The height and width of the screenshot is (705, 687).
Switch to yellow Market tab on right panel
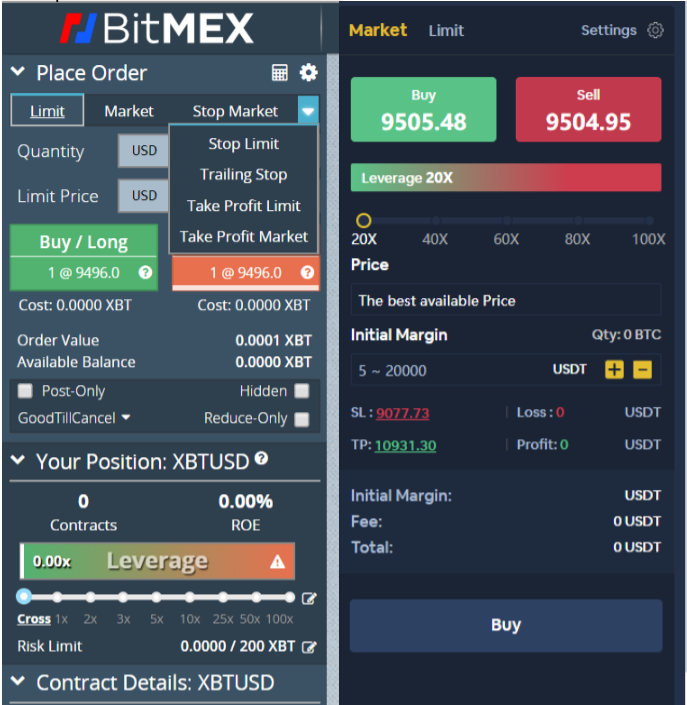[378, 30]
